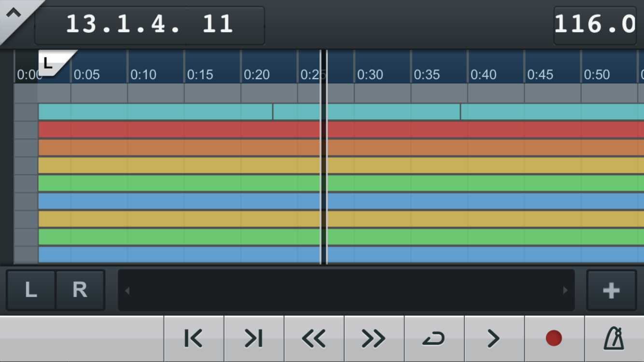Select the L locator flag on the ruler
Viewport: 644px width, 362px height.
[49, 62]
